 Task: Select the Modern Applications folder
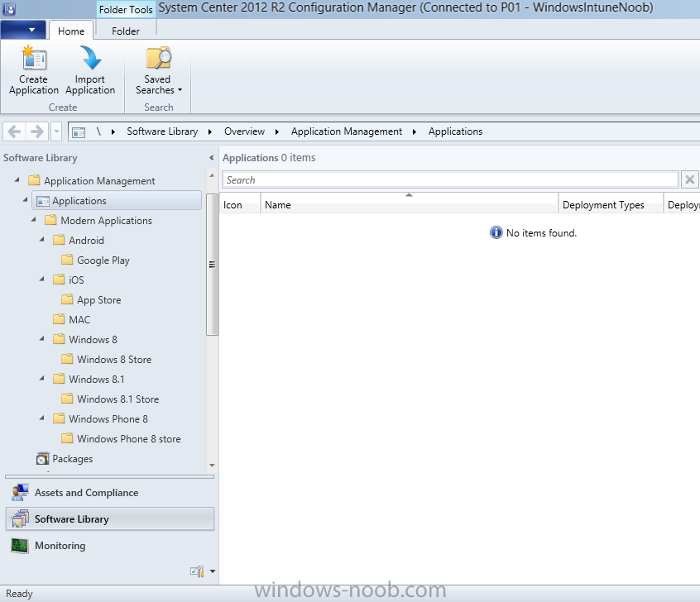pos(106,221)
